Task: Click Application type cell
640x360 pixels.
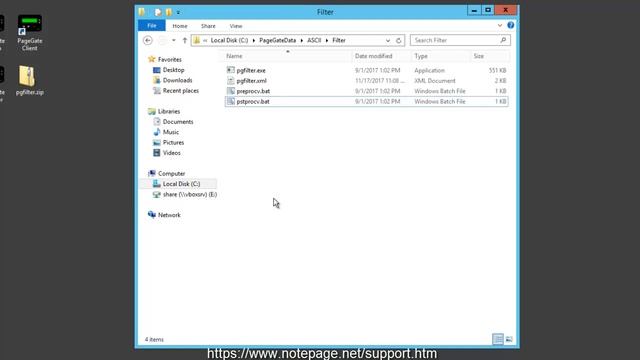Action: coord(429,70)
